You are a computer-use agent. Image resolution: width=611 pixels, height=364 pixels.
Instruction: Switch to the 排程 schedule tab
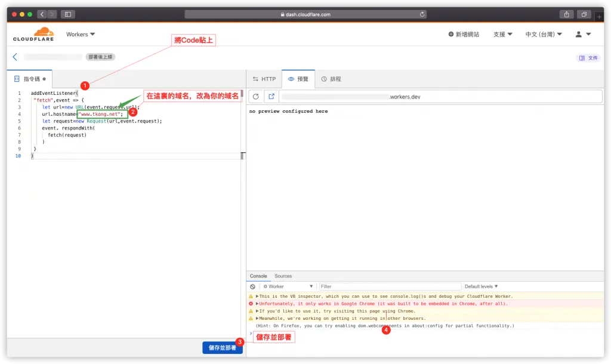(331, 79)
